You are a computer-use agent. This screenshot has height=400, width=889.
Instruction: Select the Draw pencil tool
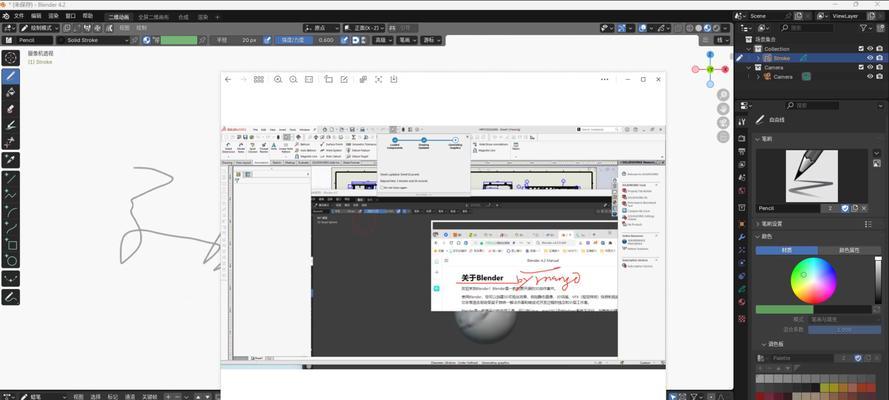pyautogui.click(x=11, y=76)
